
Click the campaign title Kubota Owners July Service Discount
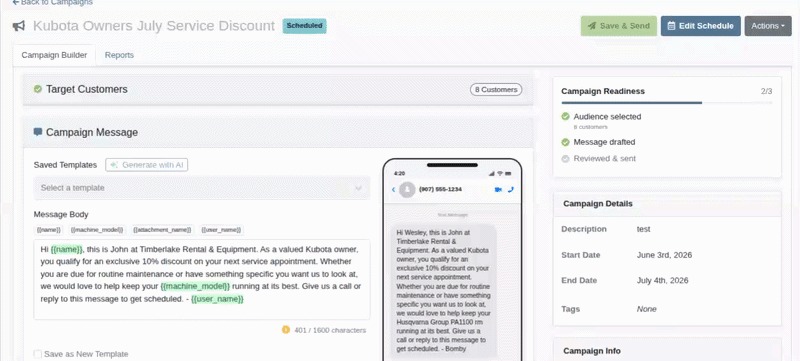pos(154,26)
